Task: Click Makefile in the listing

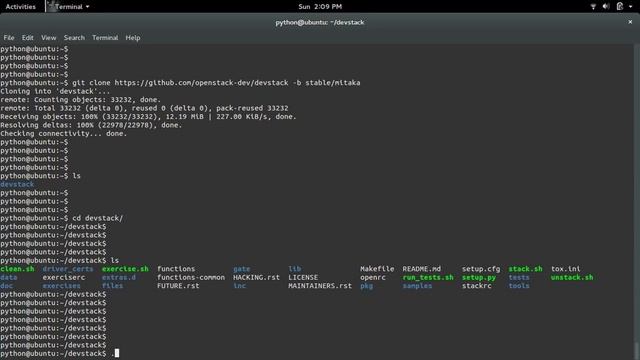Action: (377, 269)
